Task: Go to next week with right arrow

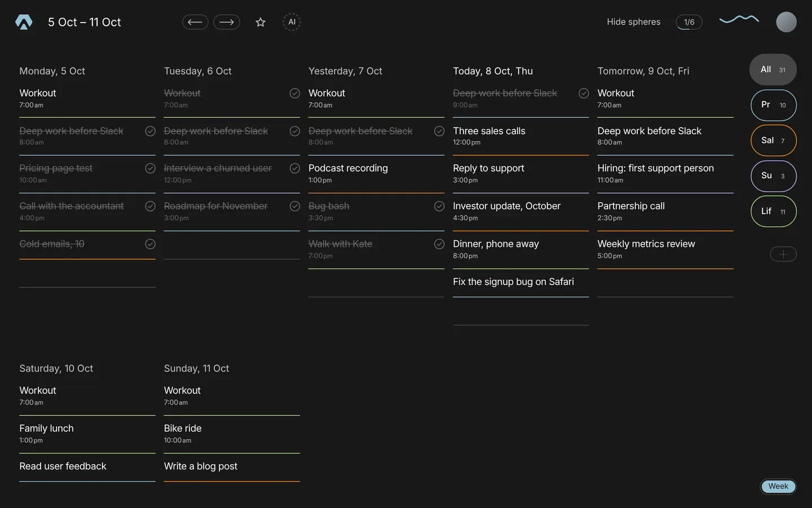Action: 227,22
